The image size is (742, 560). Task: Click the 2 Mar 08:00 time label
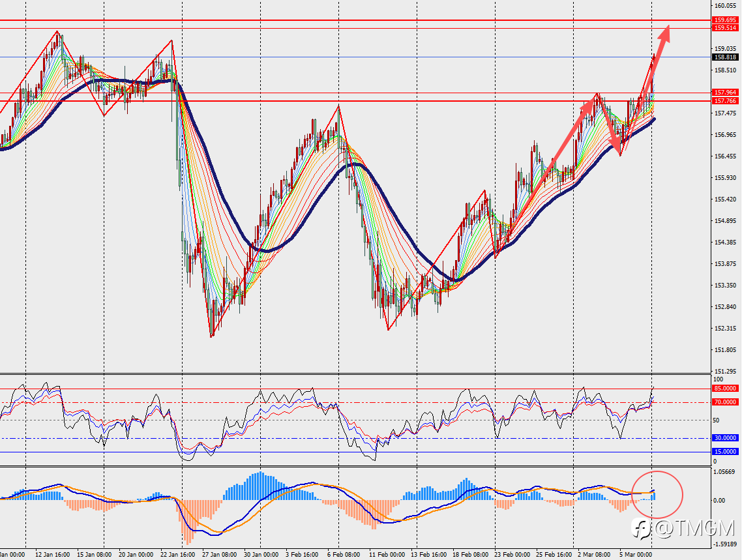594,554
